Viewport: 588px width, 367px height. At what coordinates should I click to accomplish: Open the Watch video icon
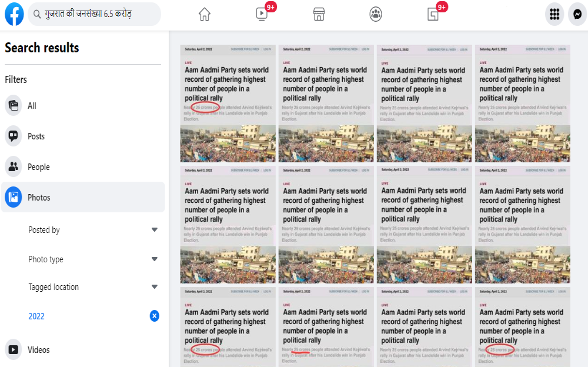262,15
